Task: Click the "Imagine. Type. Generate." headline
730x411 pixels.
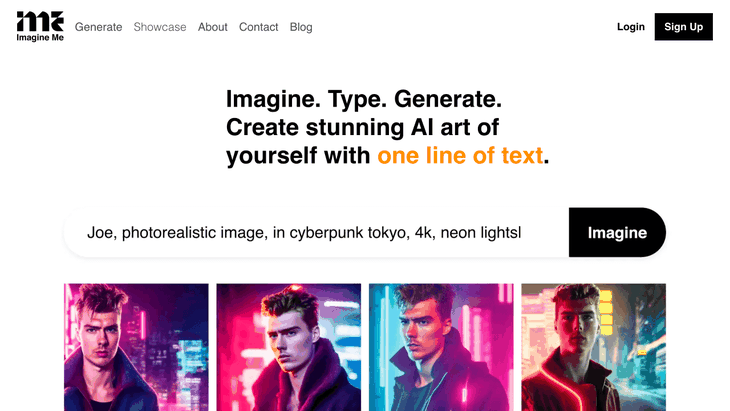Action: 364,99
